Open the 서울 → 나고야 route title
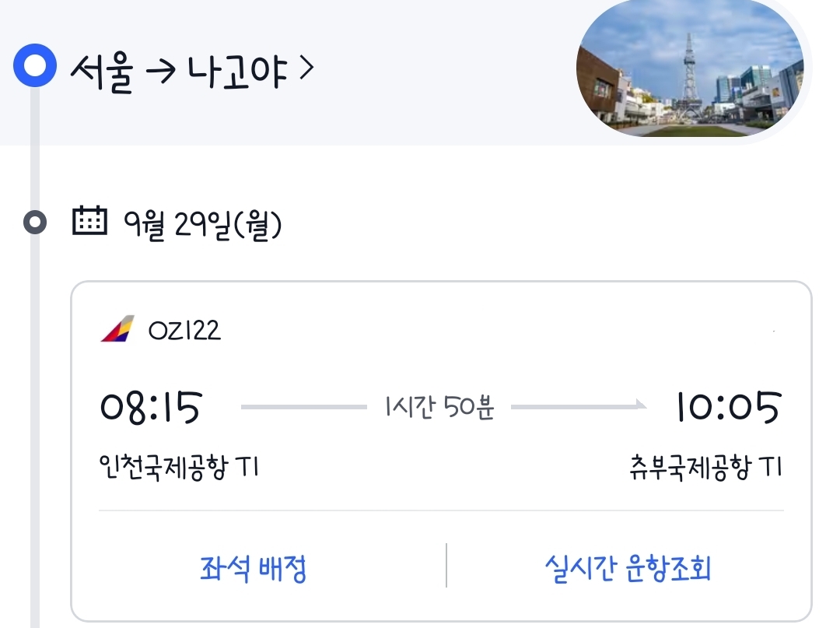 192,71
